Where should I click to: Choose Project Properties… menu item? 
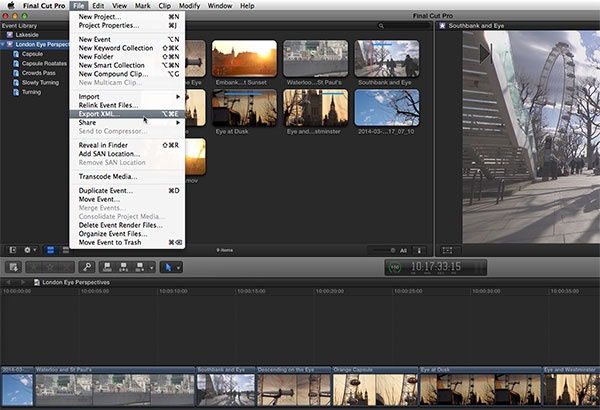pos(127,25)
